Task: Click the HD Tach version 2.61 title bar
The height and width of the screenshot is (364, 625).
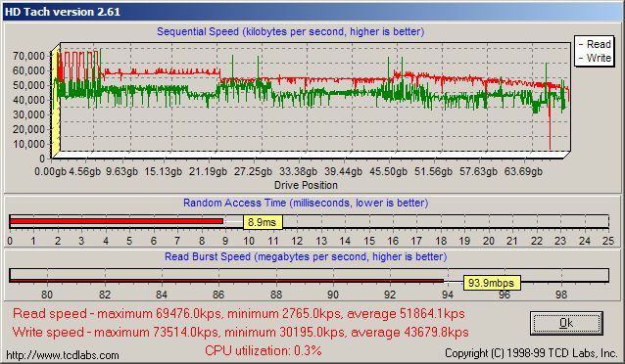Action: coord(312,12)
